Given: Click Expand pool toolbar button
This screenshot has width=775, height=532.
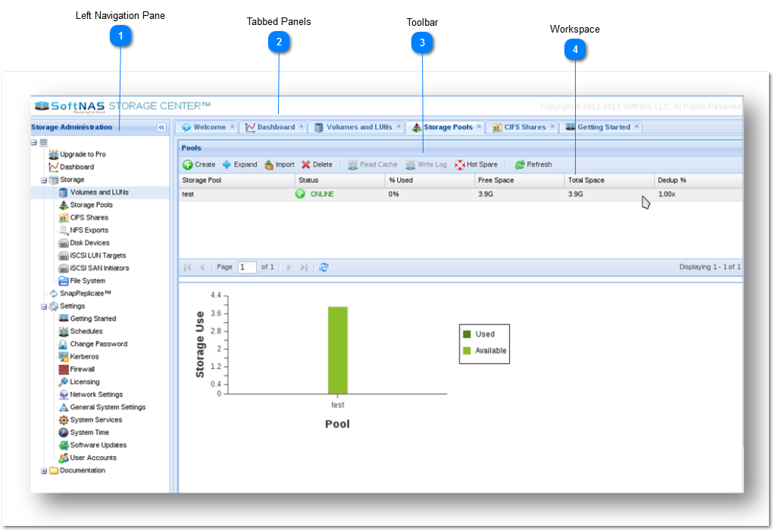Looking at the screenshot, I should click(239, 164).
